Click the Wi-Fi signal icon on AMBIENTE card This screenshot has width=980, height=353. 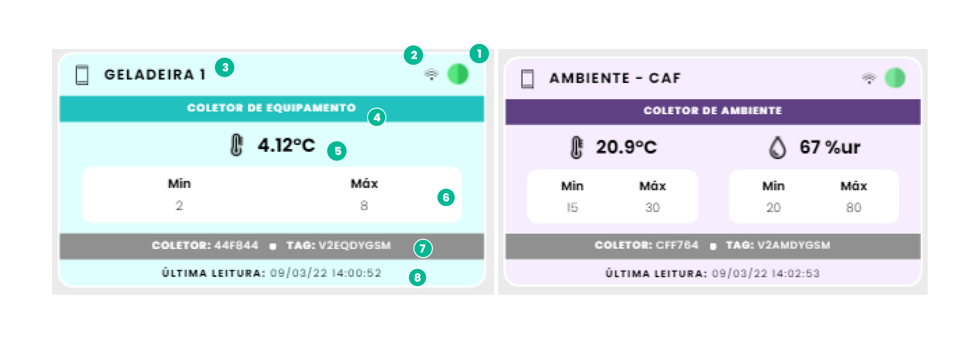869,79
